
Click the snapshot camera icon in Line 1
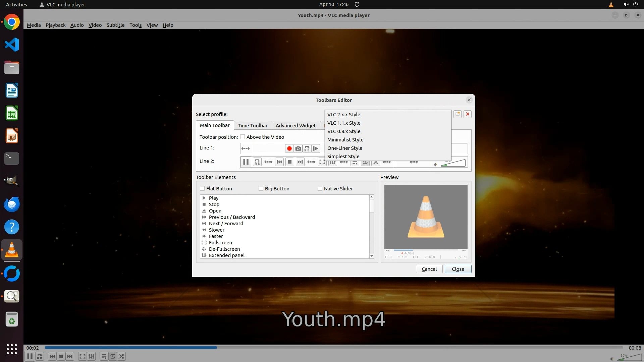[298, 148]
